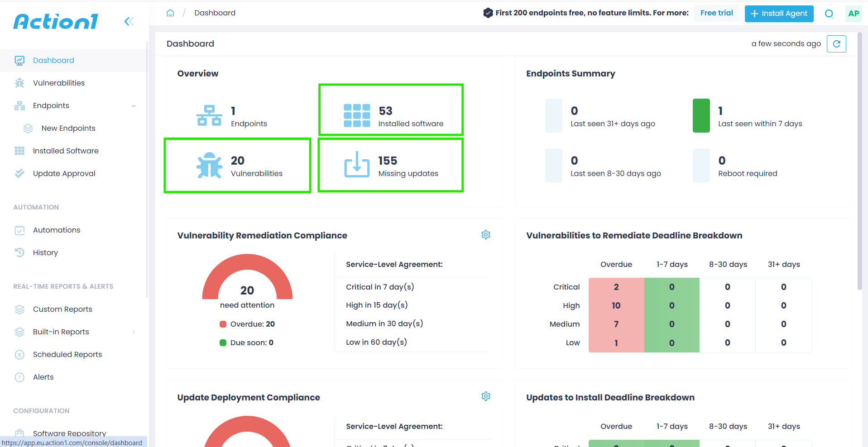This screenshot has width=868, height=447.
Task: Click the home icon in the breadcrumb
Action: point(170,13)
